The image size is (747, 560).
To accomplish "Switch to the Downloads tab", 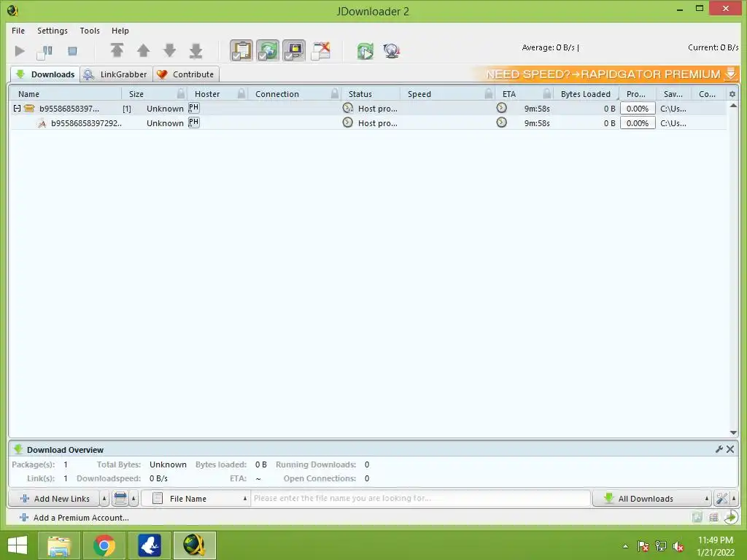I will point(45,74).
